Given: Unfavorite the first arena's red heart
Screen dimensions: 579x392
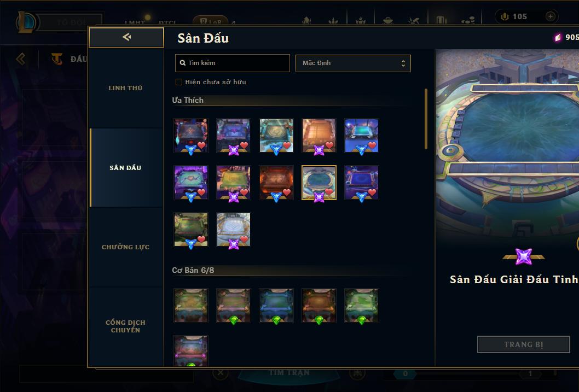Looking at the screenshot, I should (x=201, y=145).
